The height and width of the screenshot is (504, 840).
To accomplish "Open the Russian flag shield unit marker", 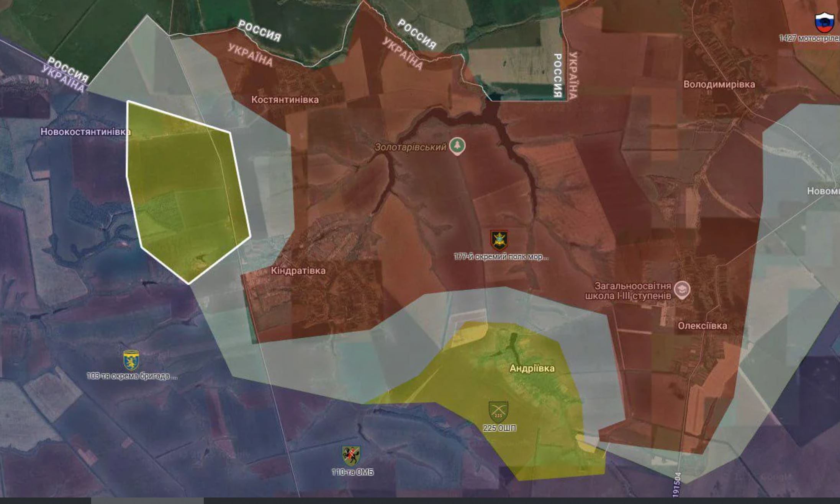I will point(824,23).
